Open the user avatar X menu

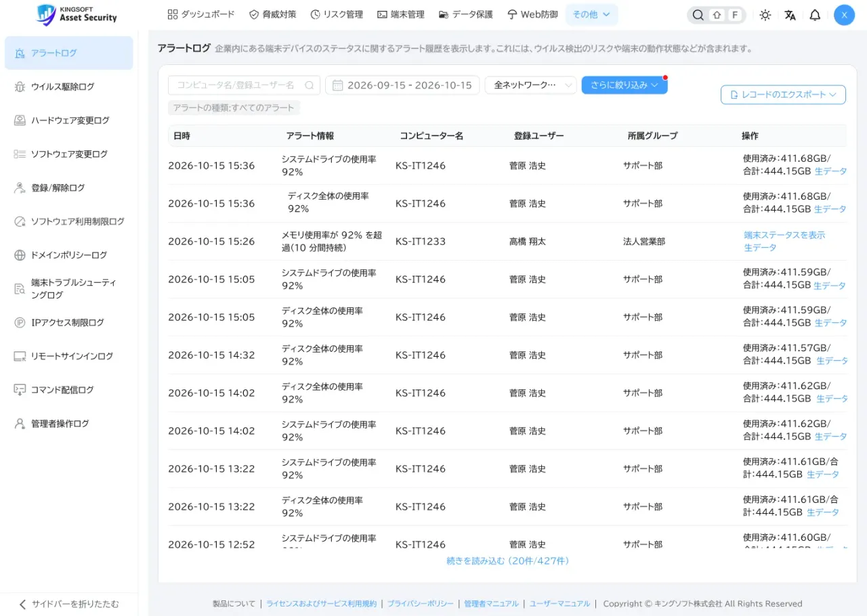pos(844,15)
